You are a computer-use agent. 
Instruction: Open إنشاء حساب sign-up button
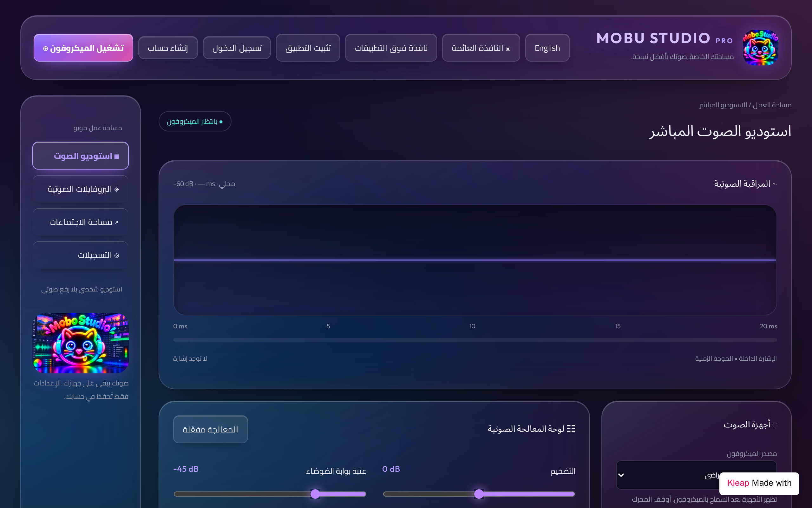[168, 48]
